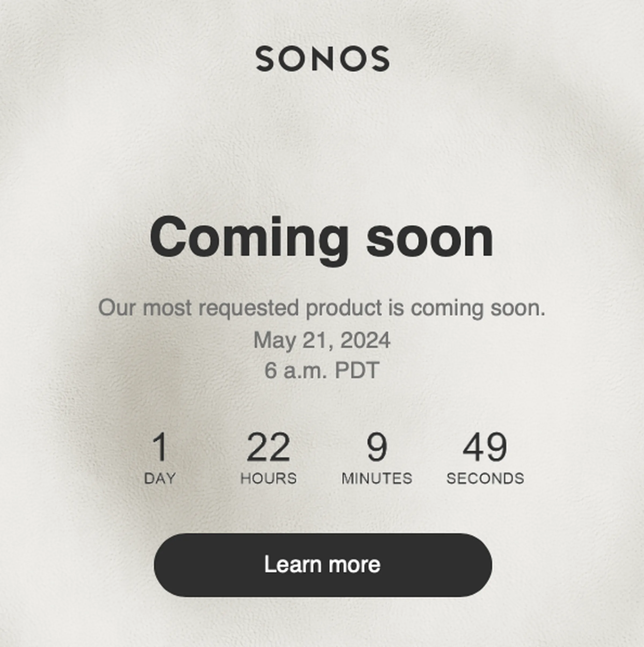Click the 6 a.m. PDT time text
Screen dimensions: 644x647
coord(322,370)
